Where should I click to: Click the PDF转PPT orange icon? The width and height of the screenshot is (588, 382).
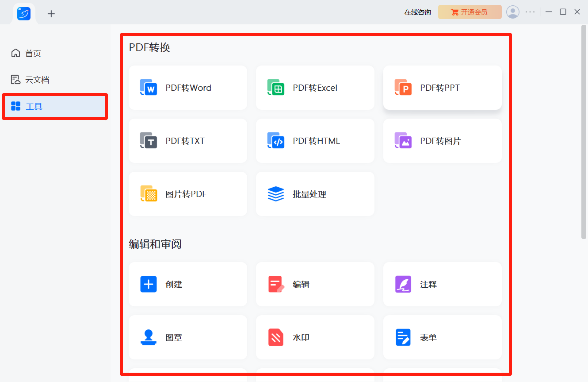403,88
